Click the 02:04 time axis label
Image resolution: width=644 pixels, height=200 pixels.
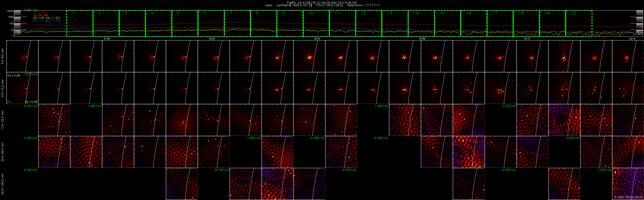tap(317, 39)
